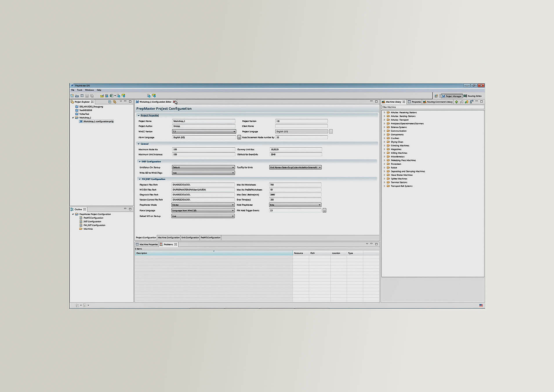Switch to the PreWS Configuration tab

[210, 237]
